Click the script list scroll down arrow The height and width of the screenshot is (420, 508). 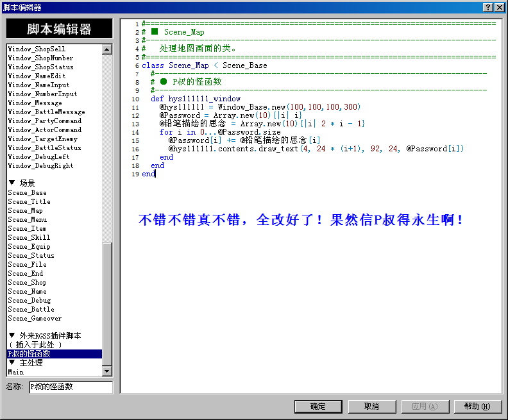[x=107, y=371]
